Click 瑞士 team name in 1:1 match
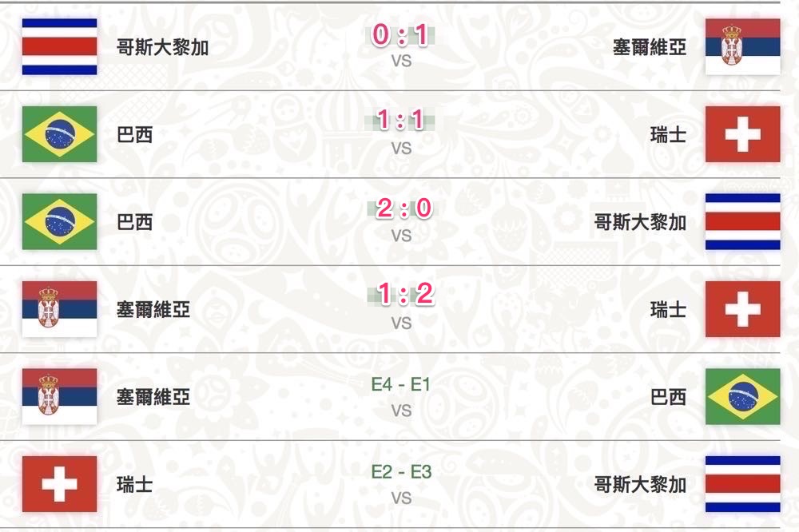Viewport: 799px width, 532px height. tap(668, 134)
